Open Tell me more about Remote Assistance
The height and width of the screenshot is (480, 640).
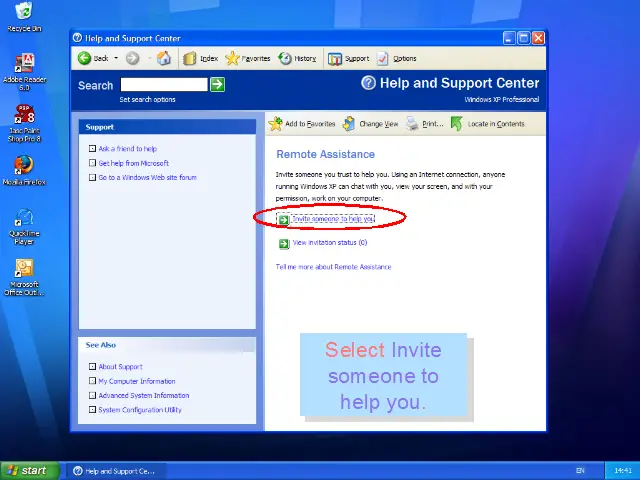[333, 267]
